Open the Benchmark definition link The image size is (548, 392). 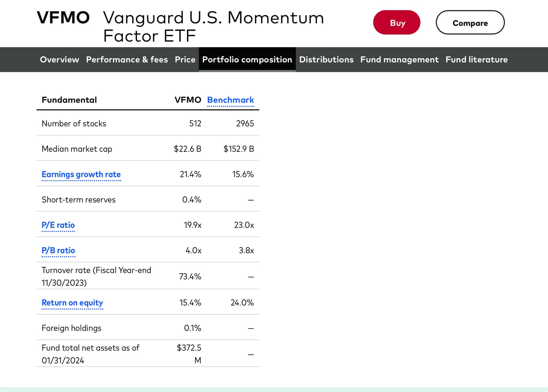231,100
